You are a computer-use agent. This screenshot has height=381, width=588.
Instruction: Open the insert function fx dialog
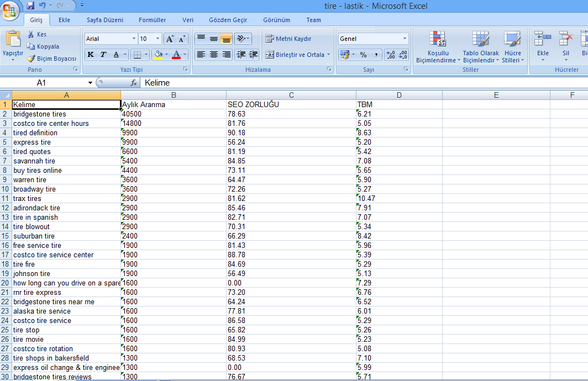(134, 83)
